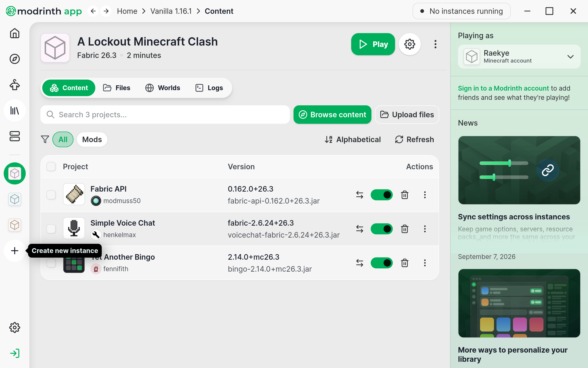Viewport: 588px width, 368px height.
Task: Open more options for Fabric API row
Action: point(425,195)
